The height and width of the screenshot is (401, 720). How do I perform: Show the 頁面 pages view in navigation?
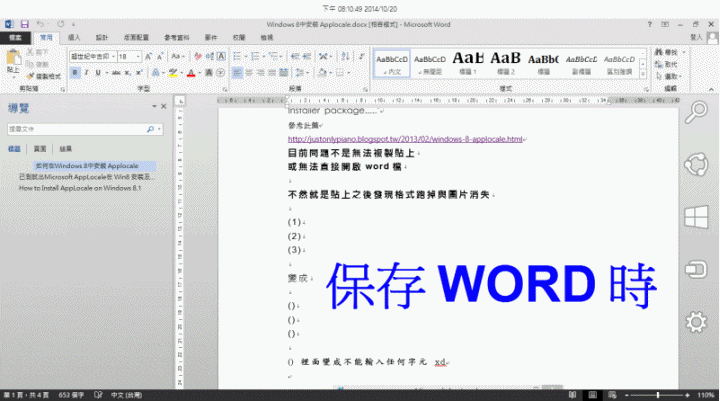(x=40, y=149)
